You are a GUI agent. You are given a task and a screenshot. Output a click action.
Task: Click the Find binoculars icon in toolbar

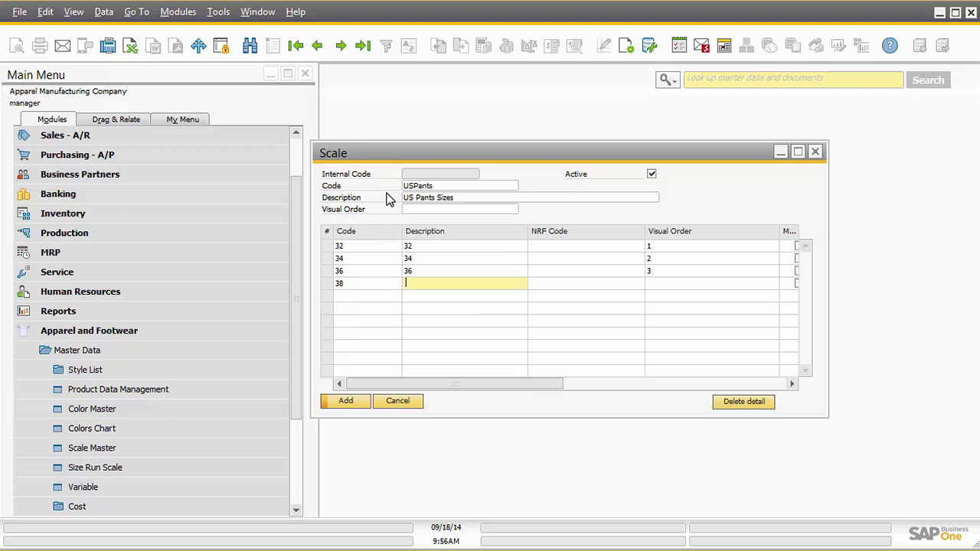250,46
